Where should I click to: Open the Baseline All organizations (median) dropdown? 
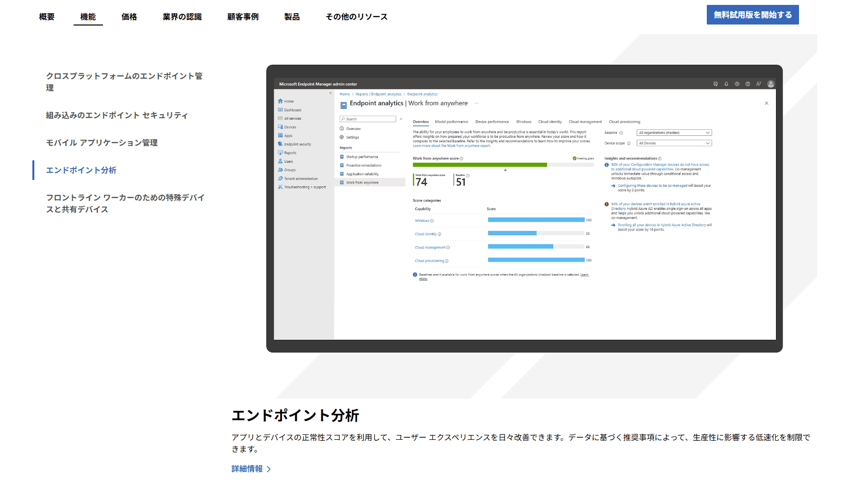674,132
